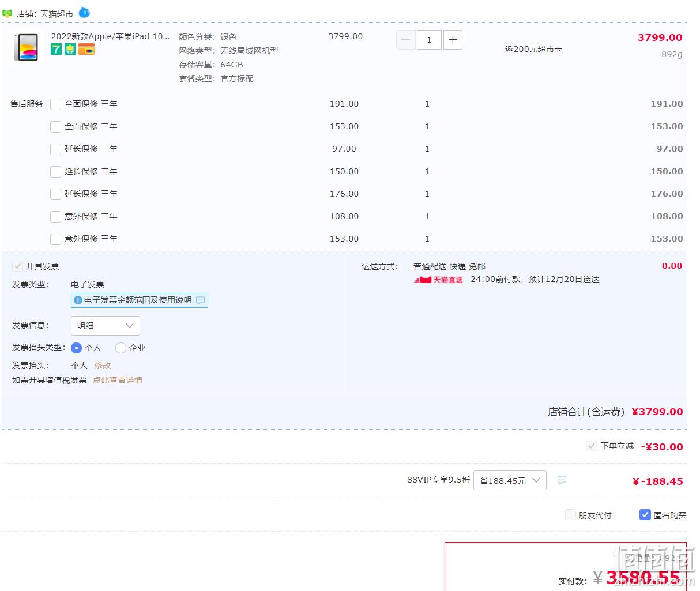Increase quantity with the plus button

coord(453,40)
